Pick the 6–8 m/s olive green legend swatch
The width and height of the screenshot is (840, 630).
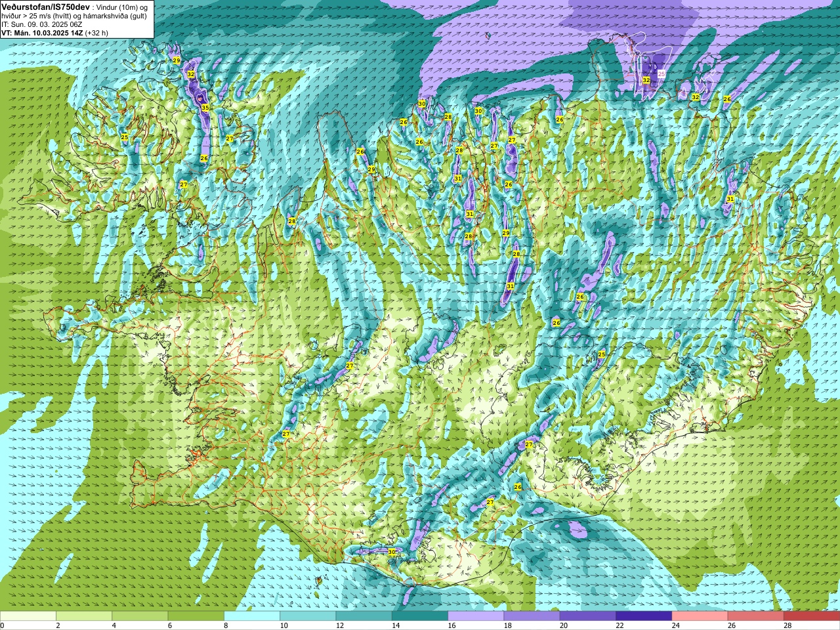coord(196,616)
